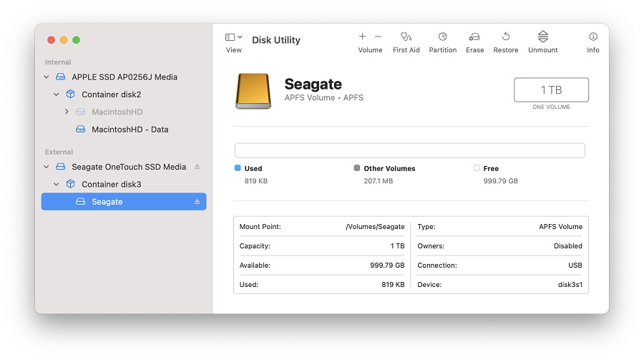Collapse the Container disk3 tree node
Screen dimensions: 644x360
[57, 184]
